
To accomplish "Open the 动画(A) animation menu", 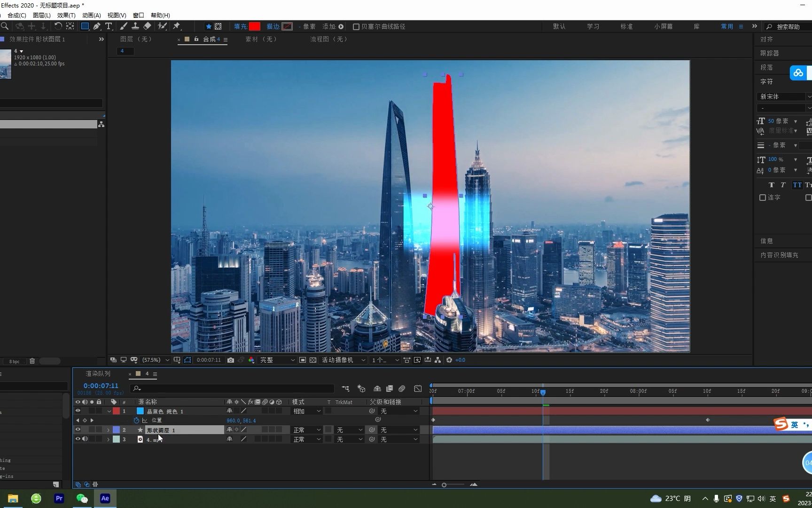I will 92,16.
